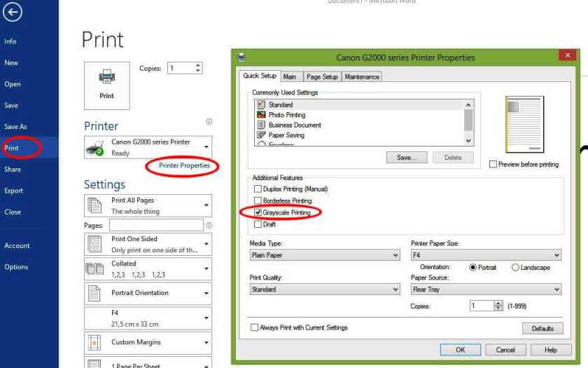The height and width of the screenshot is (368, 588).
Task: Choose Export in the backstage menu
Action: click(13, 191)
